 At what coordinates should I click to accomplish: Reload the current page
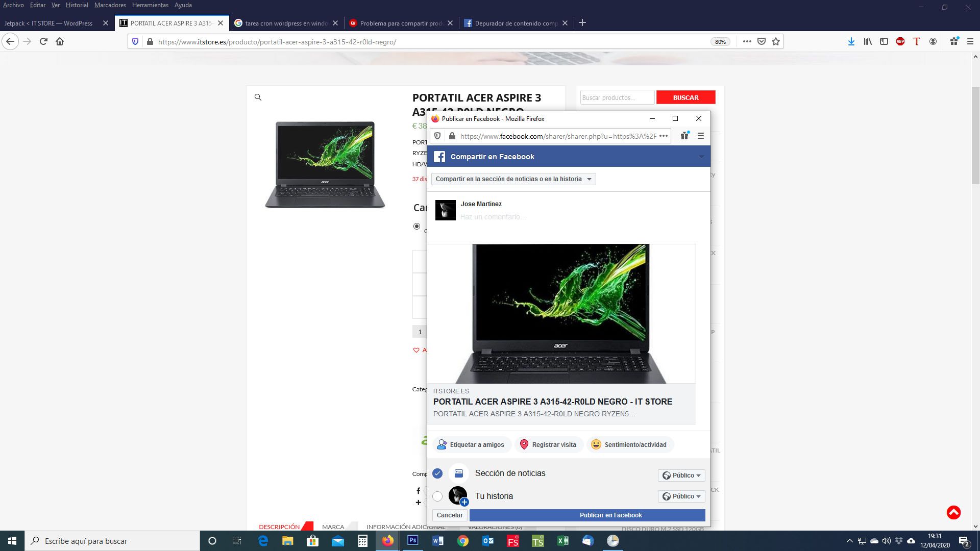pyautogui.click(x=43, y=41)
